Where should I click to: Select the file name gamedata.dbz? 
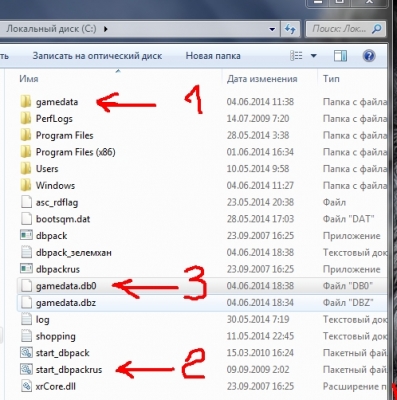66,303
